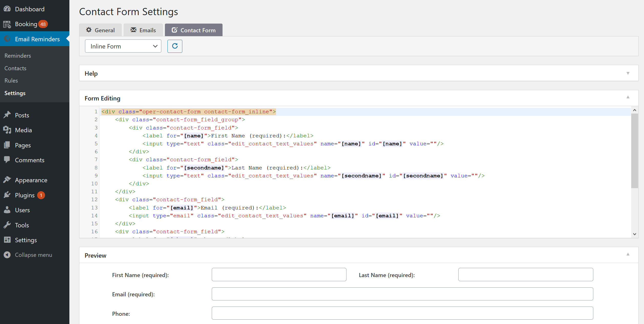
Task: Open the Booking calendar icon
Action: point(7,24)
